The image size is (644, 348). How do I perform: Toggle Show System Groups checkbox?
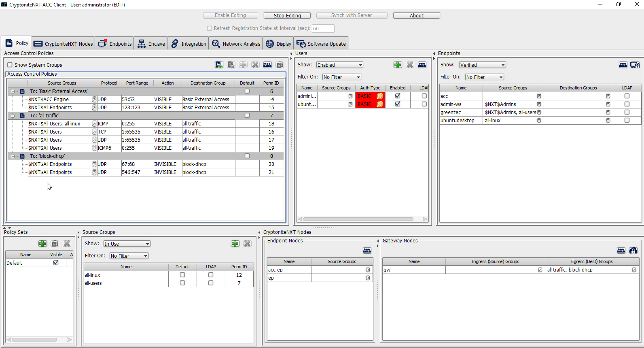click(10, 65)
